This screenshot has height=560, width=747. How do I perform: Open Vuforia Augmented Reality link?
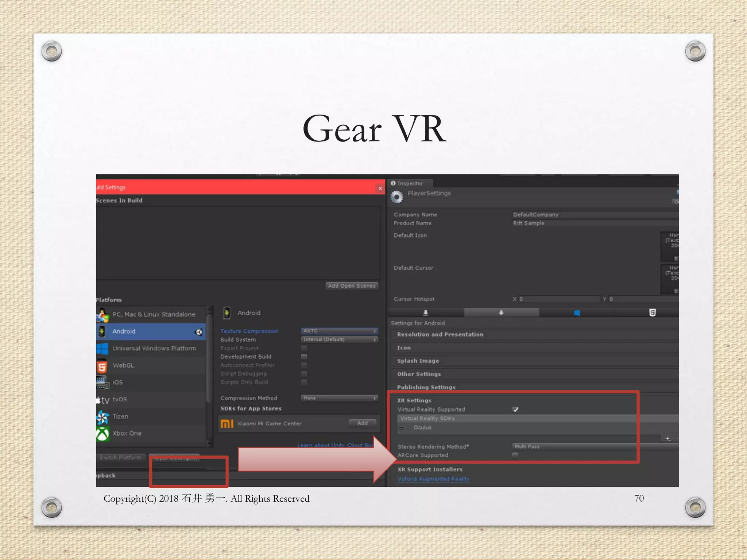(434, 479)
